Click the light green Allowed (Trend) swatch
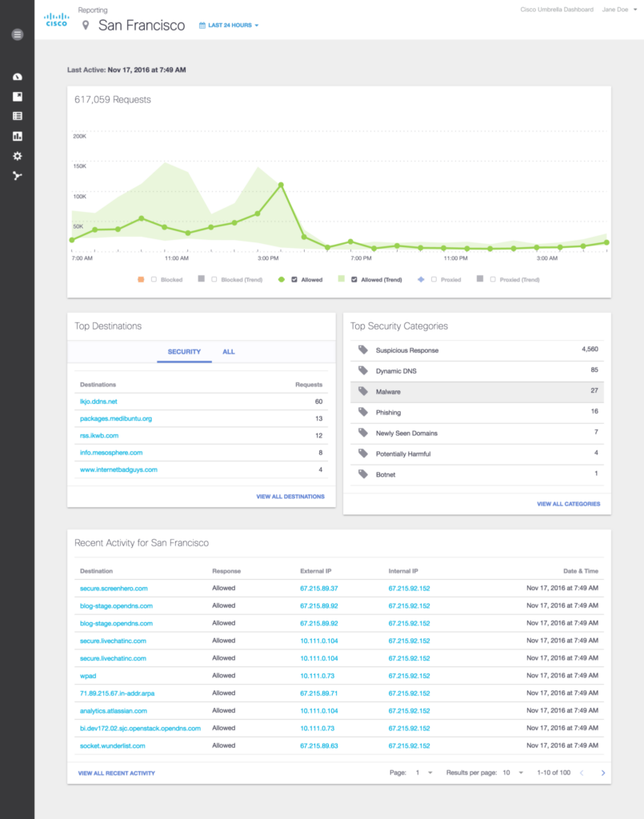 [341, 279]
